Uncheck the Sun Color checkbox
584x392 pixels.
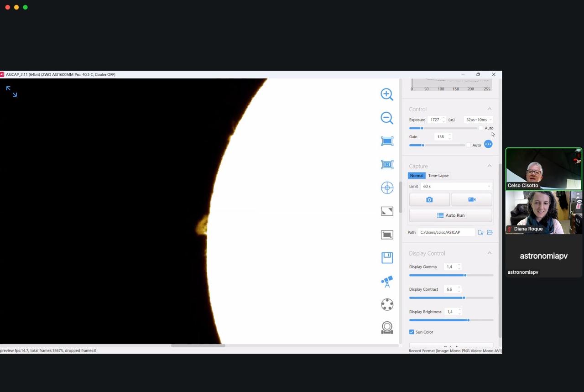(x=412, y=332)
